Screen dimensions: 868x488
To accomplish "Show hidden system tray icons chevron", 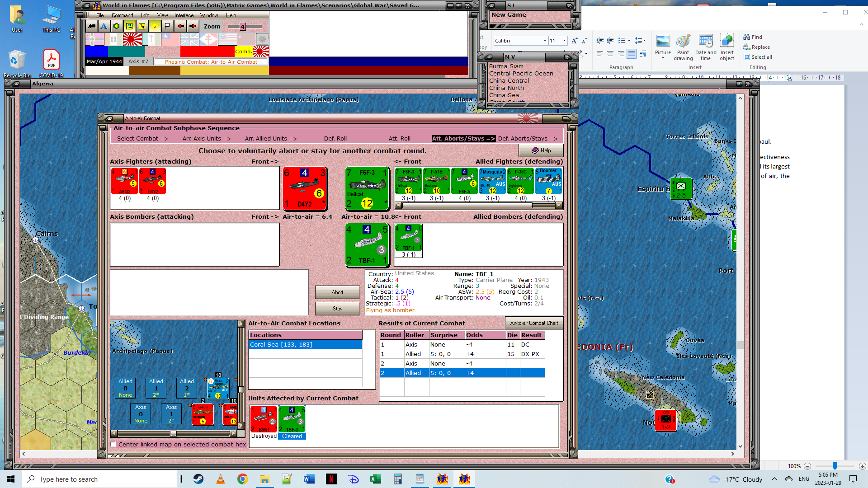I will 774,479.
